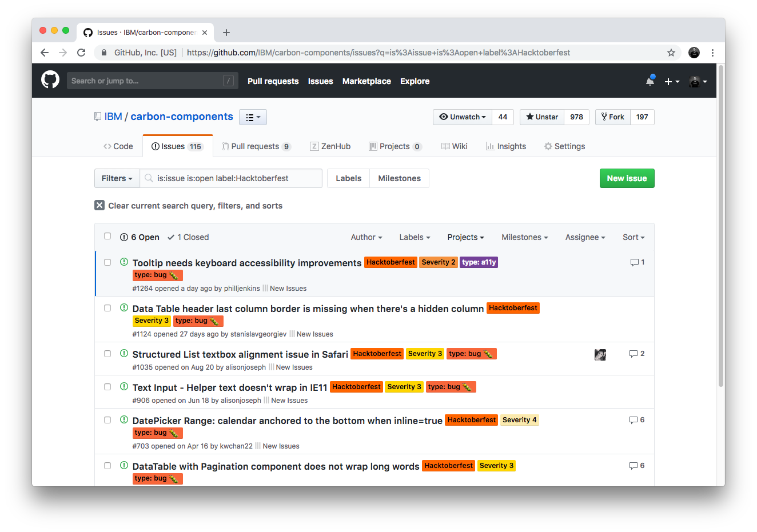The width and height of the screenshot is (757, 532).
Task: Open the Chrome three-dot menu
Action: pyautogui.click(x=712, y=53)
